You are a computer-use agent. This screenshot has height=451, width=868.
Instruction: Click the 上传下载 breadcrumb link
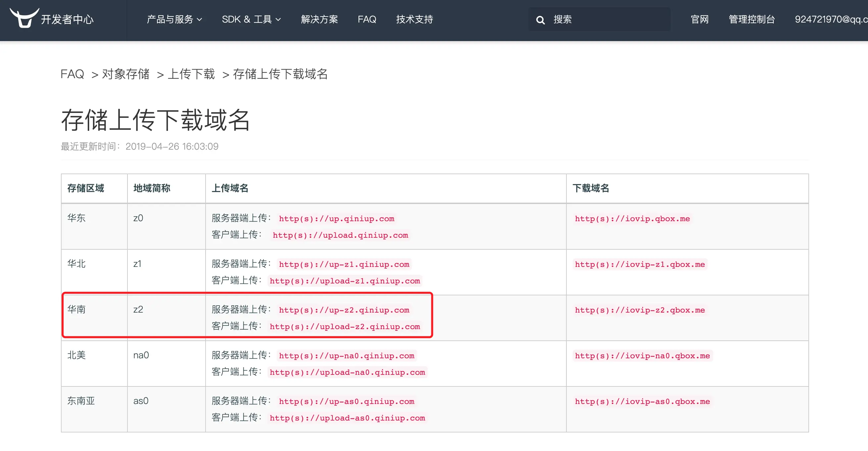pos(191,74)
